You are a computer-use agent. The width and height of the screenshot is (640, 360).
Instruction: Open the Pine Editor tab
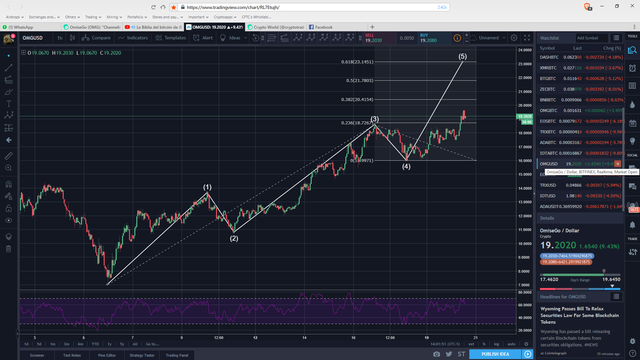[x=107, y=355]
